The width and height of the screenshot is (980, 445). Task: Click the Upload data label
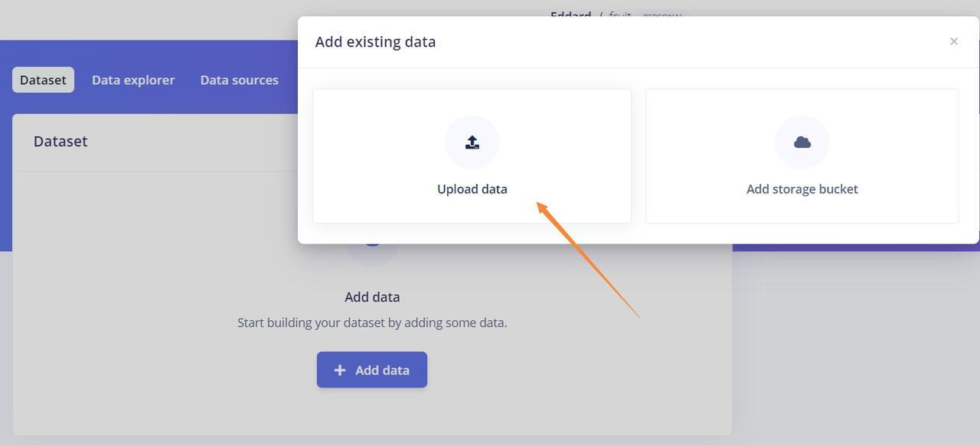(472, 189)
